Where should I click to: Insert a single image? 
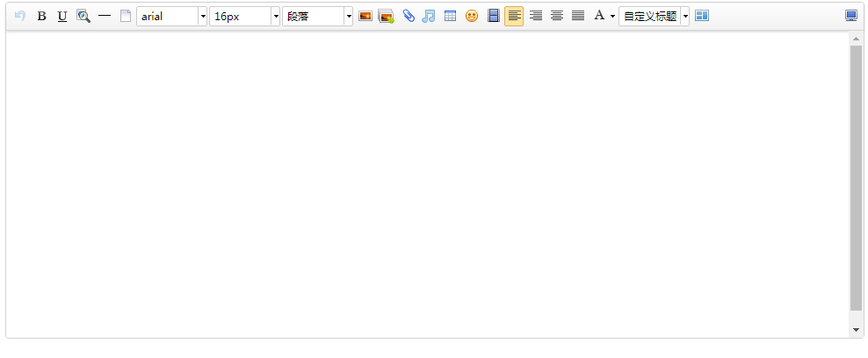(365, 16)
